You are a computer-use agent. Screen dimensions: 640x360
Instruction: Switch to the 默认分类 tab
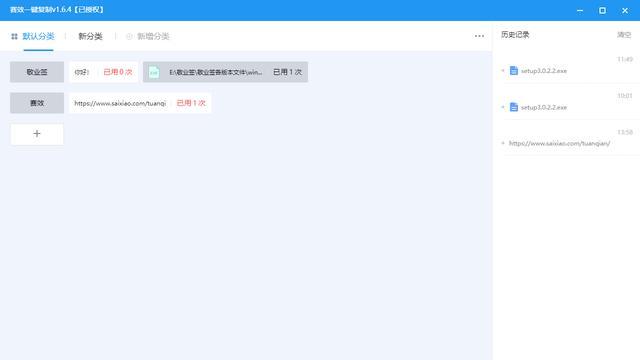tap(38, 36)
